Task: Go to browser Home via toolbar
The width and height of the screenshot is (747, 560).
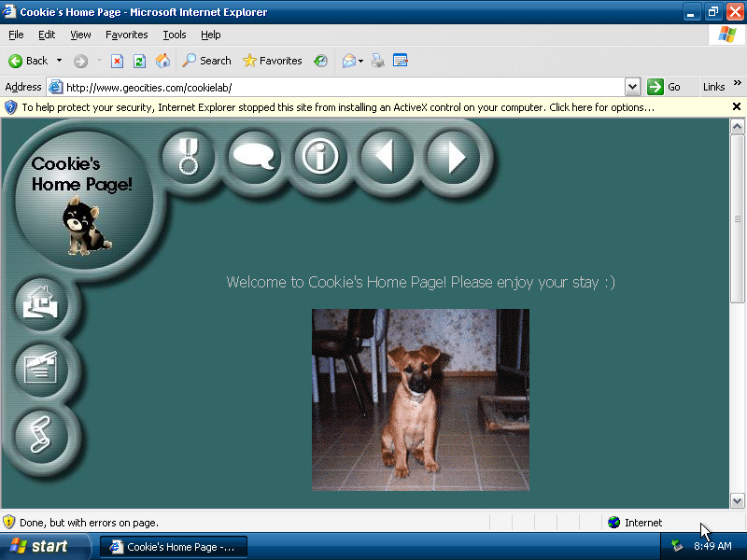Action: pos(162,61)
